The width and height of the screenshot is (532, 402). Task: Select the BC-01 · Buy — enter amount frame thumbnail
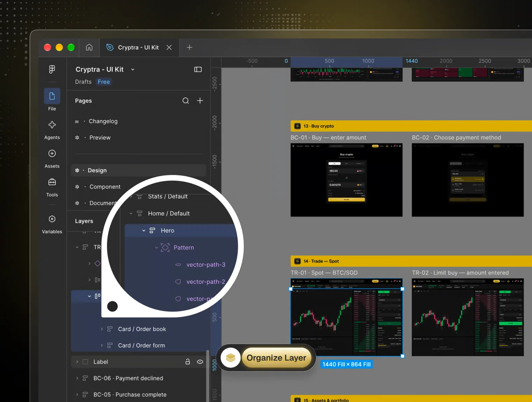point(346,180)
